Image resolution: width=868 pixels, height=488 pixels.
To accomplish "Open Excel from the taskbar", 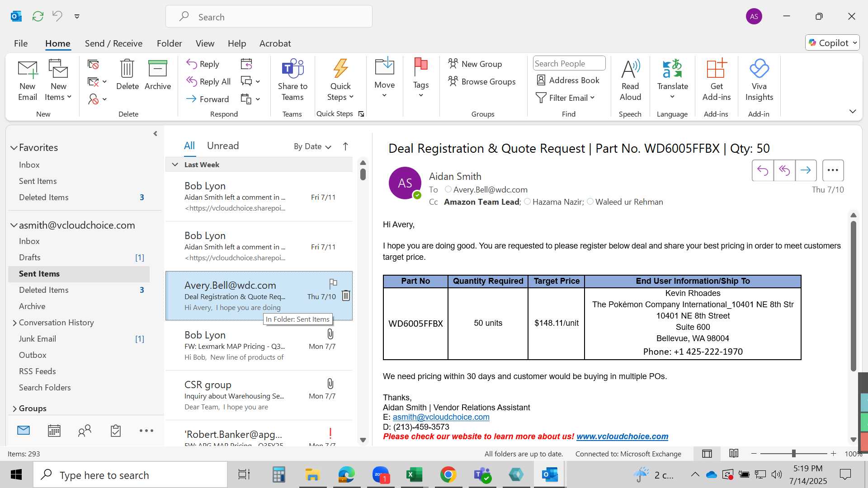I will (x=414, y=475).
